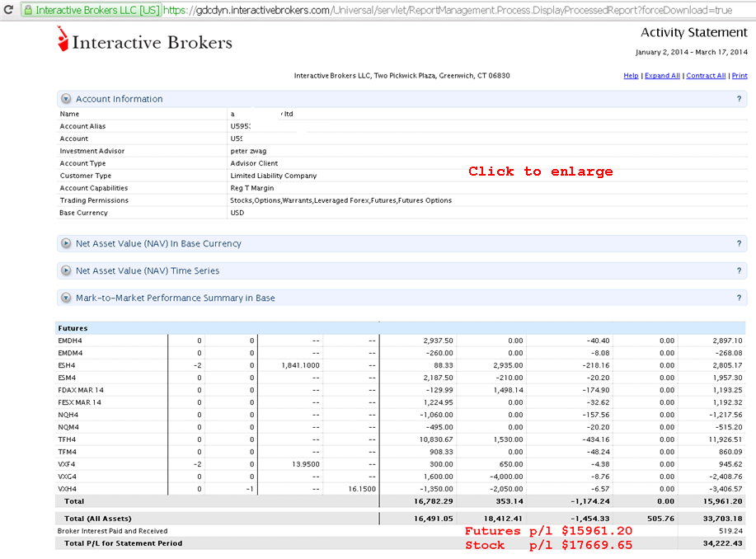Click the green padlock security icon
The image size is (756, 559).
(28, 10)
